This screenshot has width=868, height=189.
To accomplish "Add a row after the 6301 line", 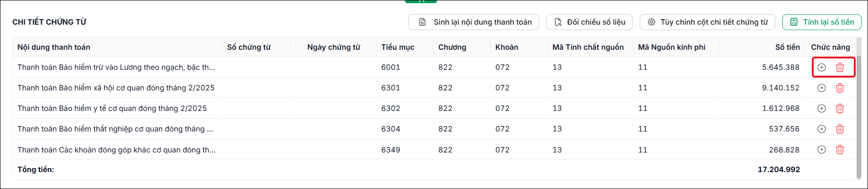I will [x=821, y=88].
